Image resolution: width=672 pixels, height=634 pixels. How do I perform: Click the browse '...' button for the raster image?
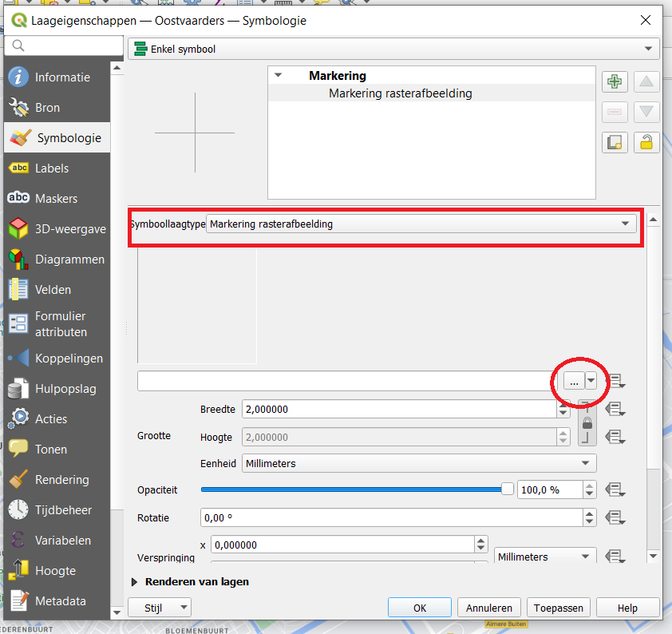coord(574,382)
